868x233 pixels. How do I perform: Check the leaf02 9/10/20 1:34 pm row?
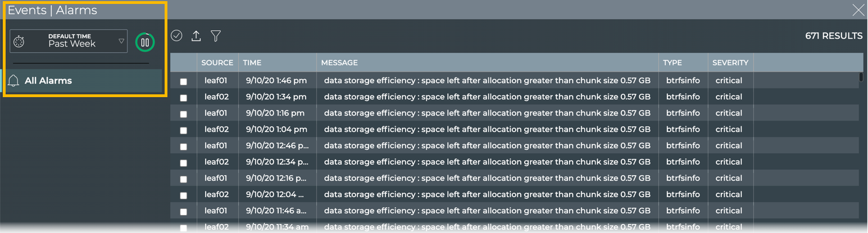[184, 98]
